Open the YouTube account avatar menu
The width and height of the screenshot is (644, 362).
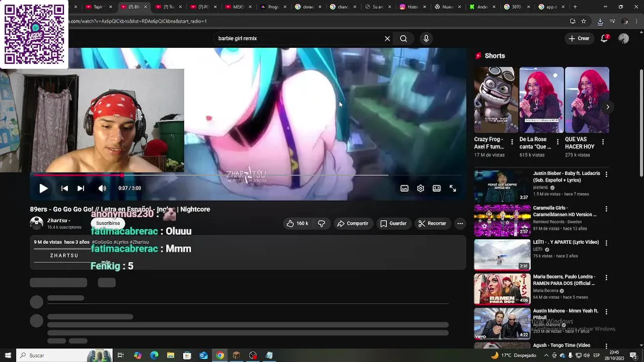tap(624, 38)
